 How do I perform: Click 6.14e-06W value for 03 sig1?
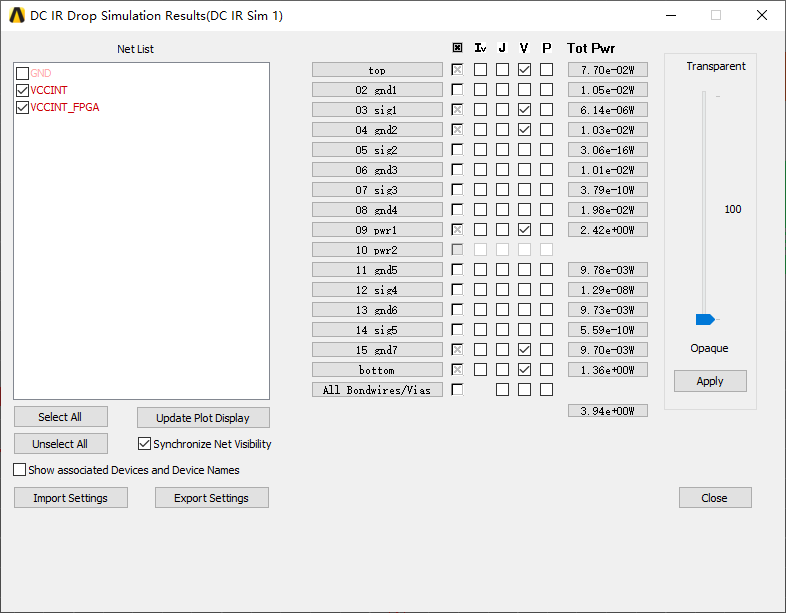(x=608, y=110)
